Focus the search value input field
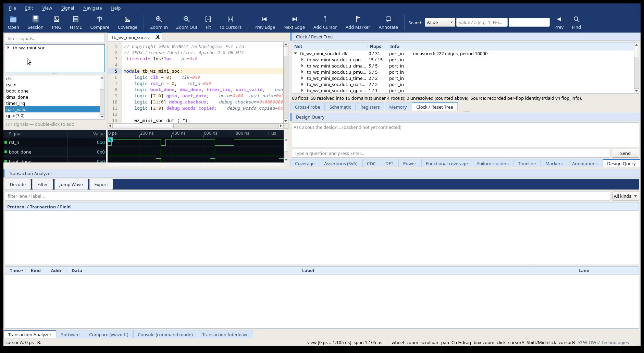This screenshot has width=644, height=353. (x=482, y=22)
